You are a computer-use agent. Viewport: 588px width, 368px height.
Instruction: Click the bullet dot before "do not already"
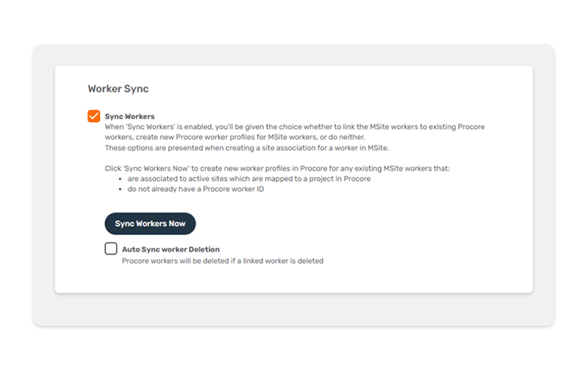[120, 190]
